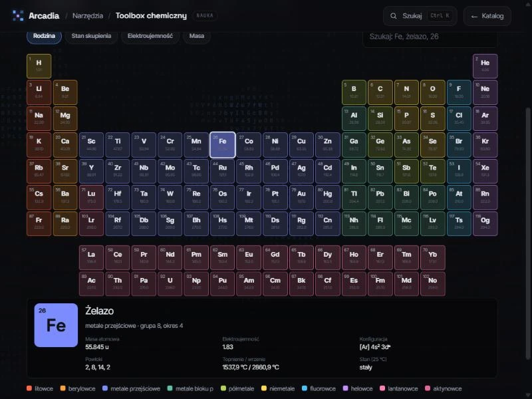Choose carbon C element tile
This screenshot has width=532, height=399.
(x=380, y=92)
